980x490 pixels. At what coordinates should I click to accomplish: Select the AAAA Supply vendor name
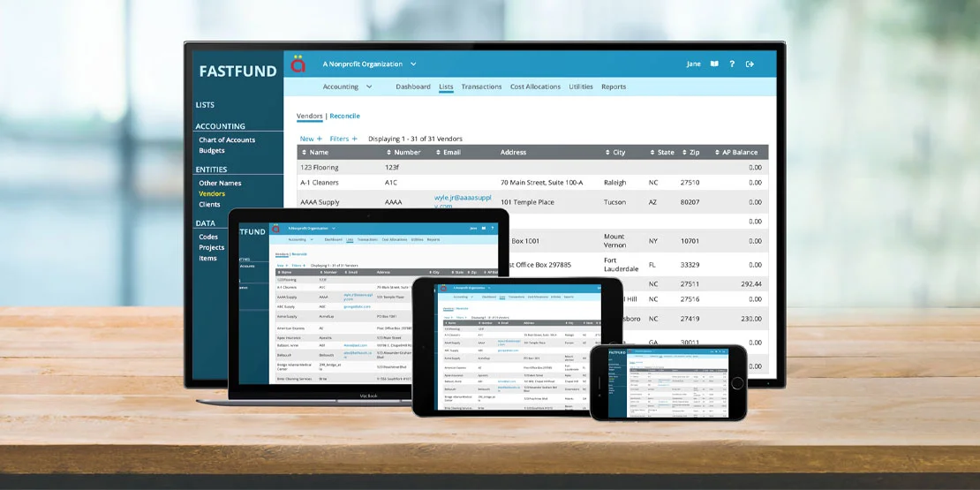(x=320, y=202)
